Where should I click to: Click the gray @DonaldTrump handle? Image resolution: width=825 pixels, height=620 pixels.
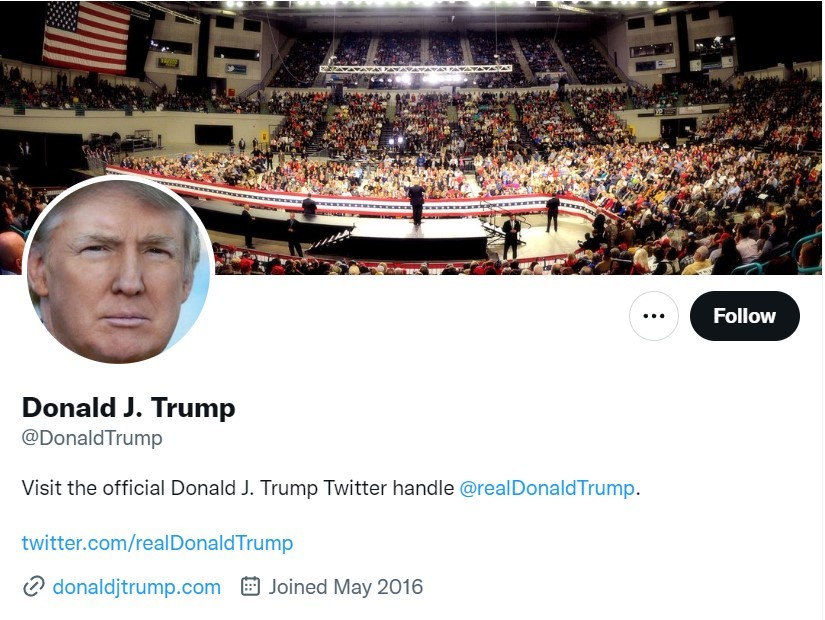(92, 438)
